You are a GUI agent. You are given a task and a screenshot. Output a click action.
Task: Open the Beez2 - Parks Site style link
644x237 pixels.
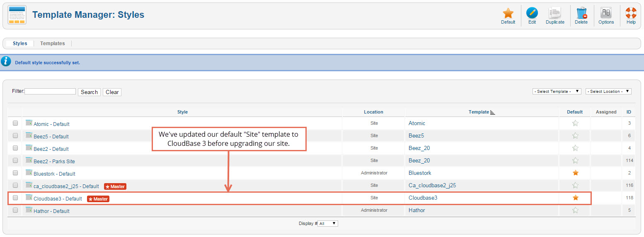54,161
